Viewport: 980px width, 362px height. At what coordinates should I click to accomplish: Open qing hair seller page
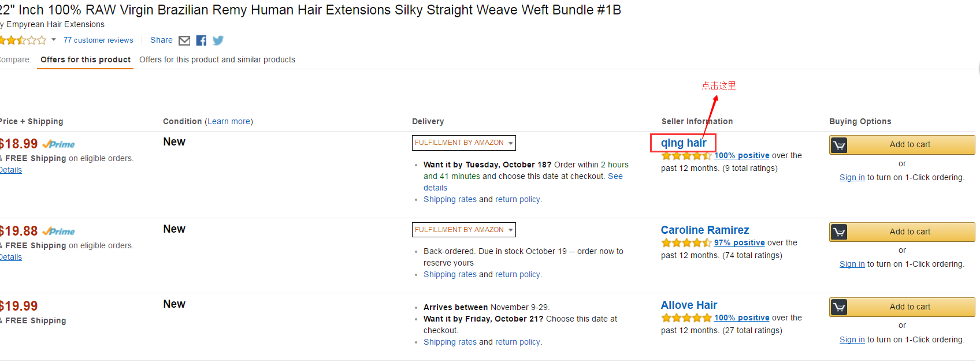tap(684, 143)
